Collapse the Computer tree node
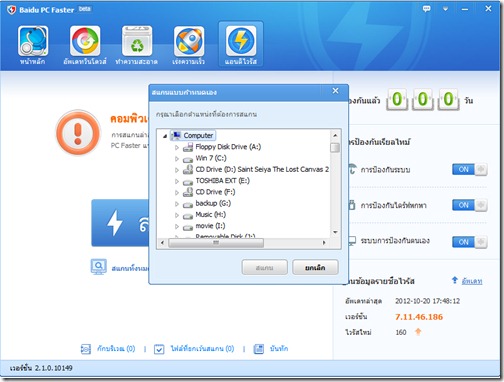The width and height of the screenshot is (504, 382). [165, 136]
